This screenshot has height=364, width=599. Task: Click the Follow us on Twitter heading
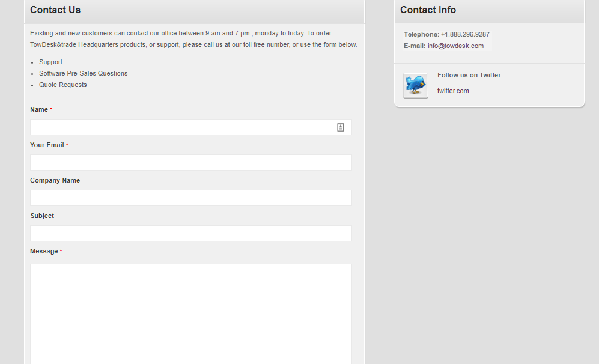pos(469,75)
